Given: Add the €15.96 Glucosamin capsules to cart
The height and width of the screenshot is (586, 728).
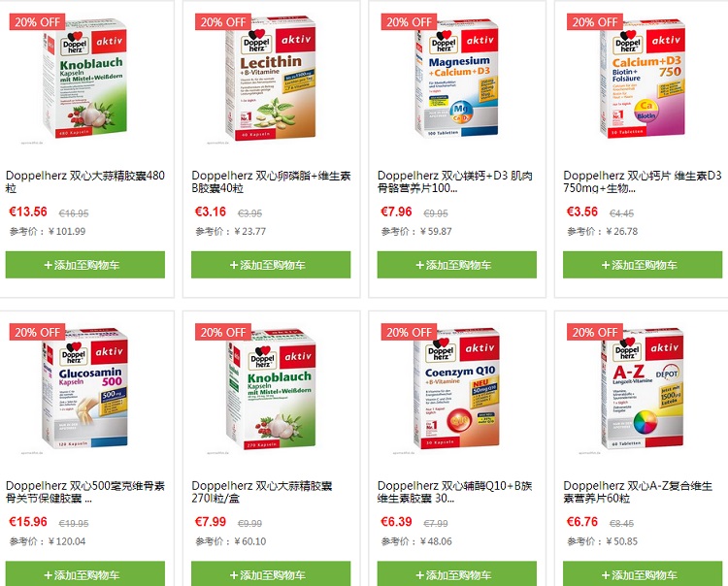Looking at the screenshot, I should pos(85,574).
